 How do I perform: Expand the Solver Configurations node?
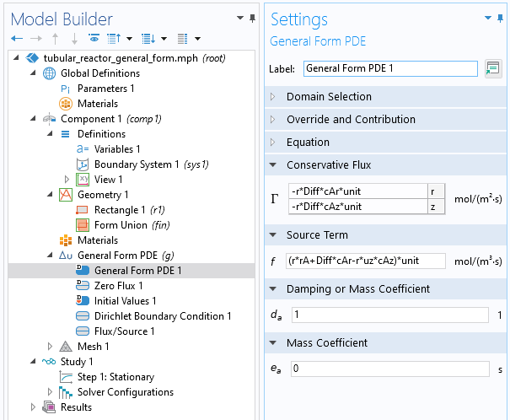tap(50, 392)
